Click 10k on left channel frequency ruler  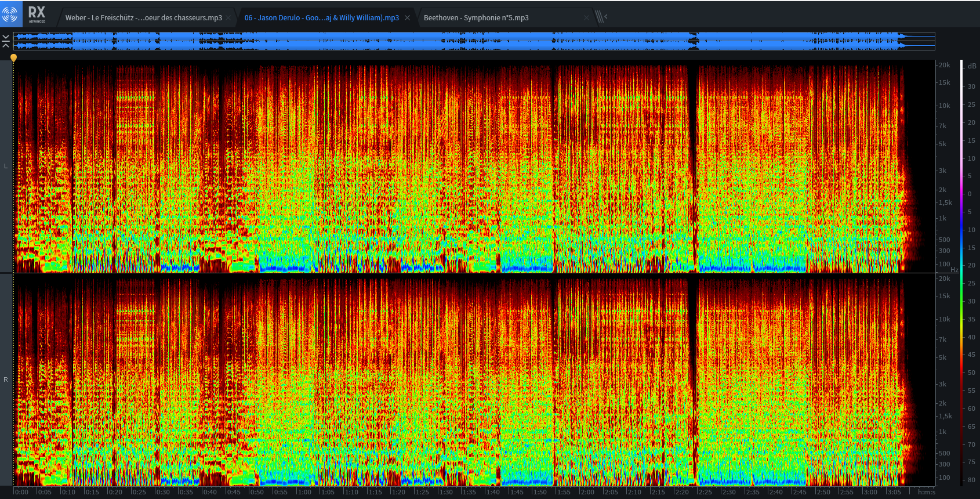pyautogui.click(x=945, y=106)
